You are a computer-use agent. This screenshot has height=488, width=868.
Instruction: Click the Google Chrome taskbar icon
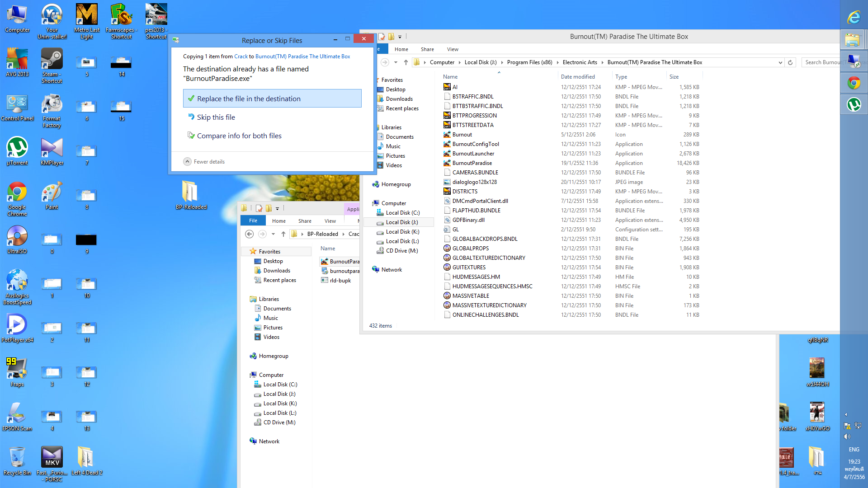coord(854,83)
